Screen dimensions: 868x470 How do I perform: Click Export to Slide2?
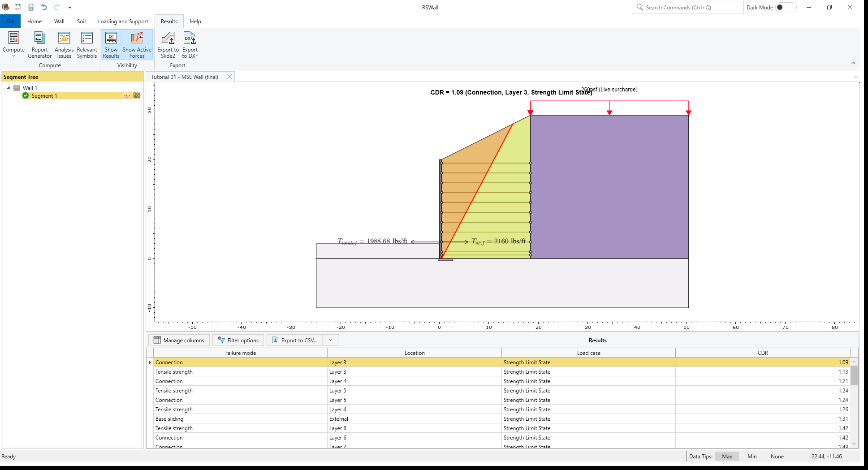[x=168, y=45]
